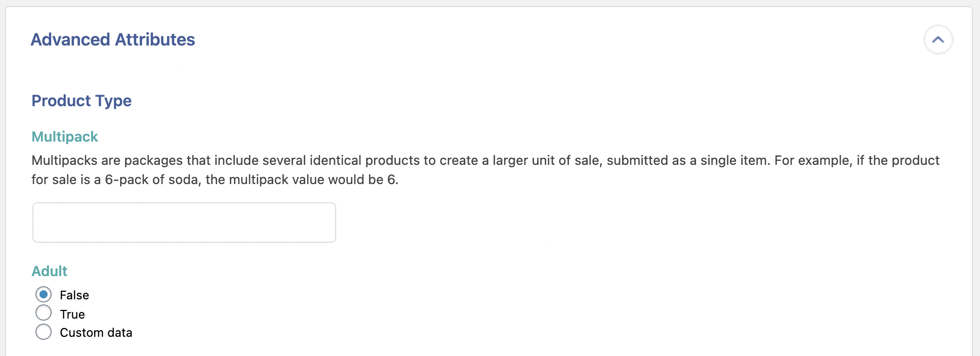
Task: Click the Multipack field label
Action: tap(65, 137)
